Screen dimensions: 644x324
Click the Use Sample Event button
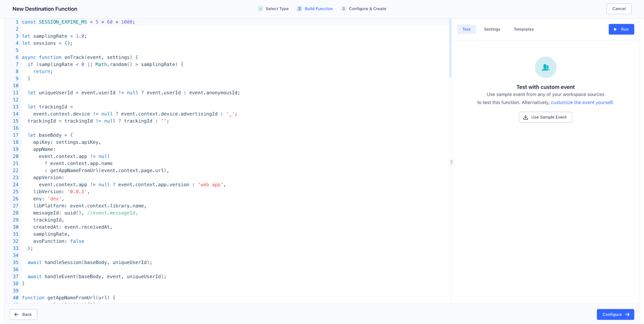point(545,117)
